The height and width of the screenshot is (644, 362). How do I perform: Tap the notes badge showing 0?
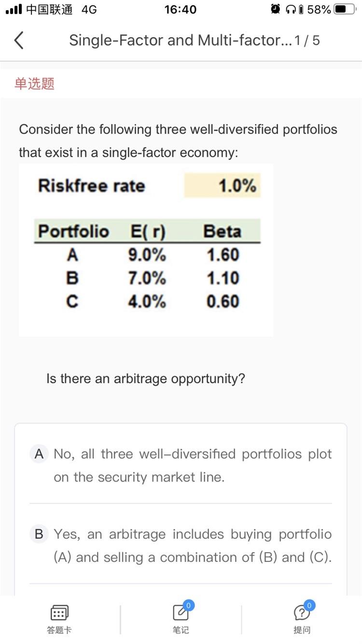pos(189,605)
